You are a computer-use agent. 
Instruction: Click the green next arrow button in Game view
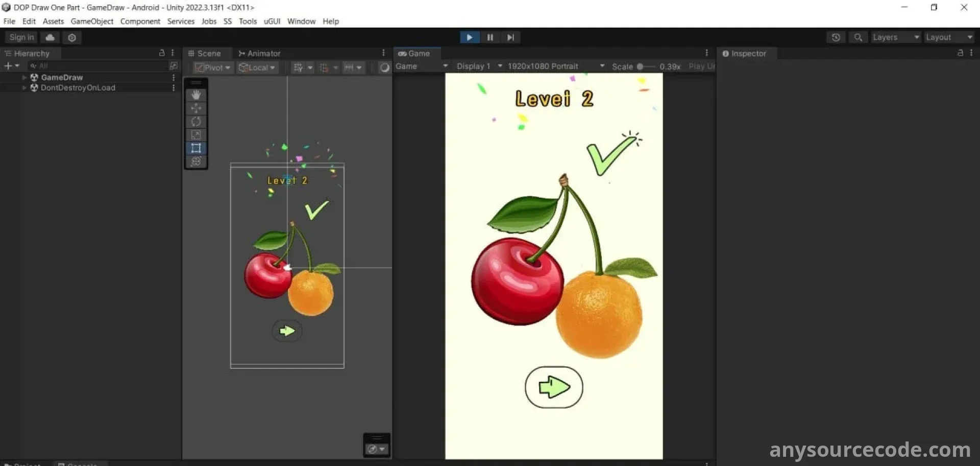click(x=554, y=387)
